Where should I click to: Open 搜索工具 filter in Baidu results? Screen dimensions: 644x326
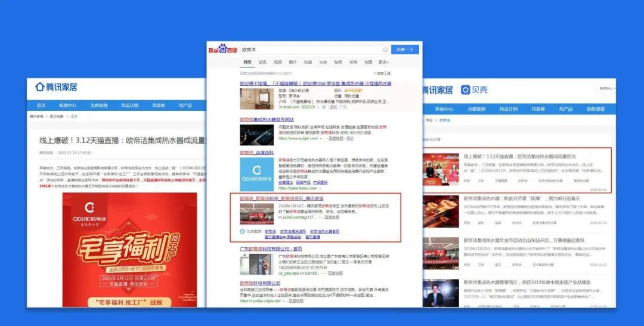coord(382,73)
